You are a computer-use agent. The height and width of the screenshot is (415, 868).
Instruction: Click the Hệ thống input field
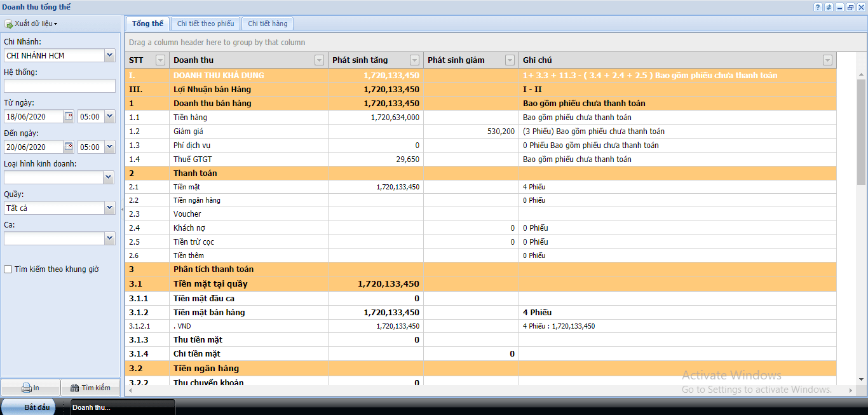click(60, 86)
